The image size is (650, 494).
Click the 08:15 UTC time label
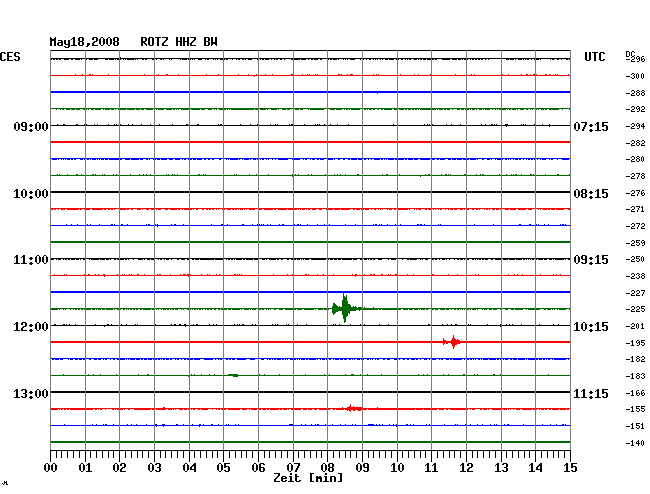pos(591,194)
